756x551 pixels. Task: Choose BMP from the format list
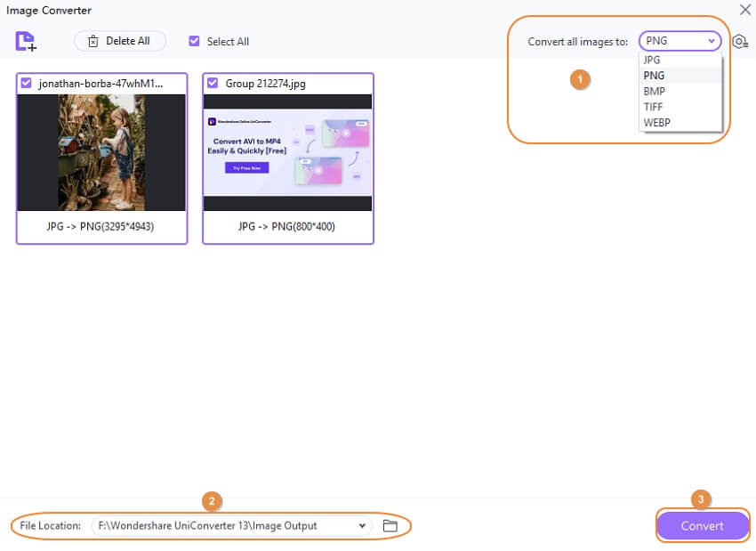click(x=680, y=91)
